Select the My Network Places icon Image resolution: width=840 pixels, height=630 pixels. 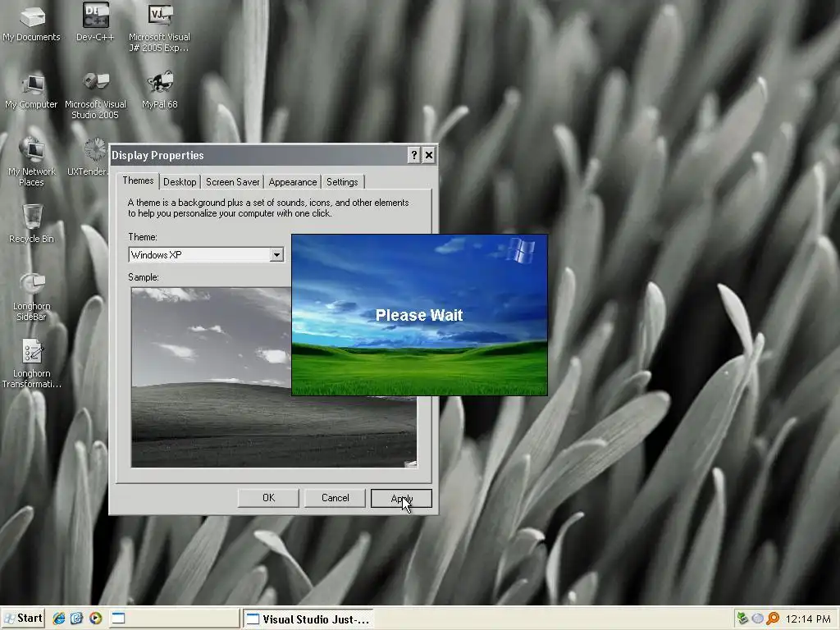tap(32, 162)
